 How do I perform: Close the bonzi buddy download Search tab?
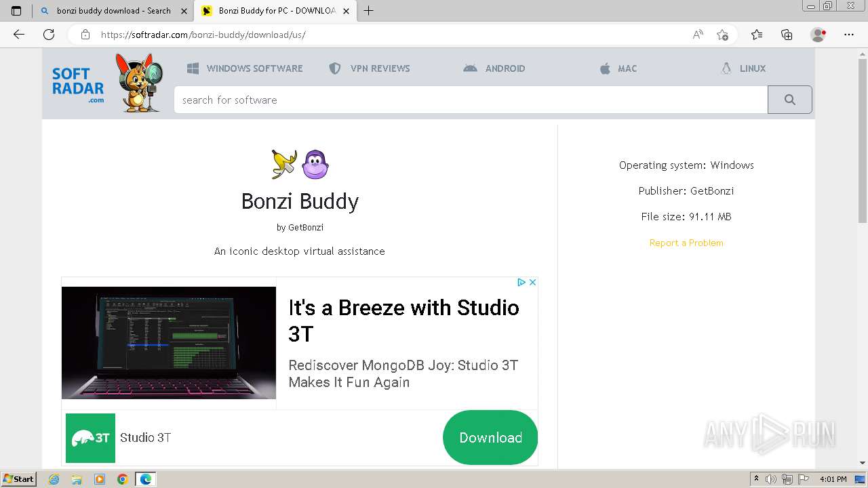(184, 11)
